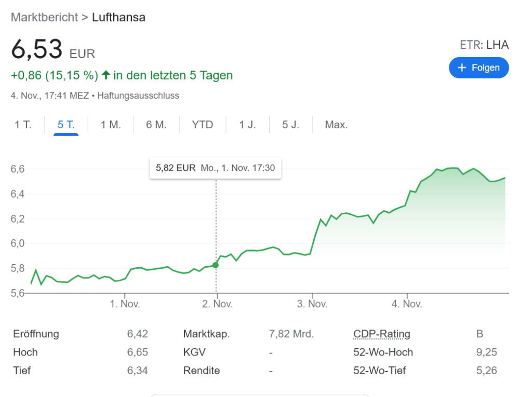Click the 5,82 EUR chart tooltip
532x397 pixels.
click(215, 168)
